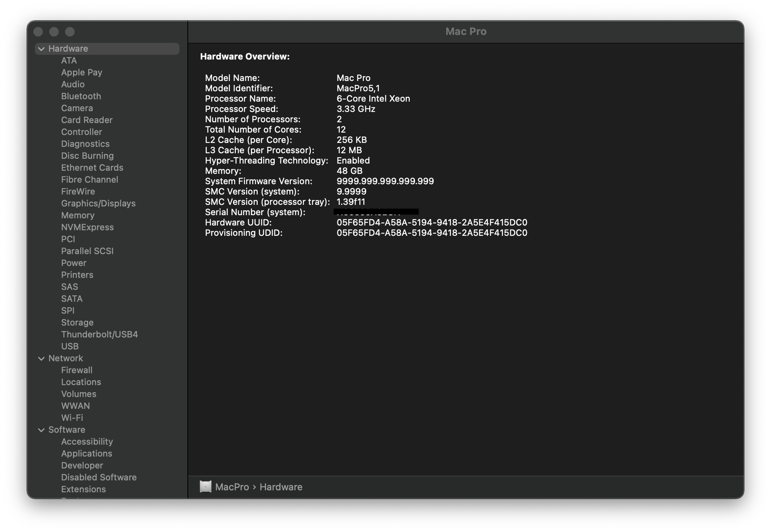
Task: Select the USB sidebar entry
Action: (x=70, y=346)
